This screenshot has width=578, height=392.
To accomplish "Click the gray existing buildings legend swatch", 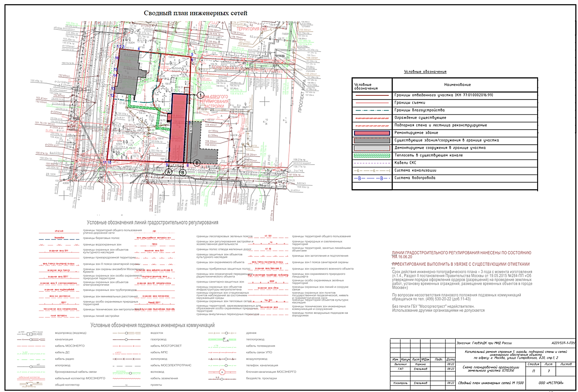I will (372, 140).
